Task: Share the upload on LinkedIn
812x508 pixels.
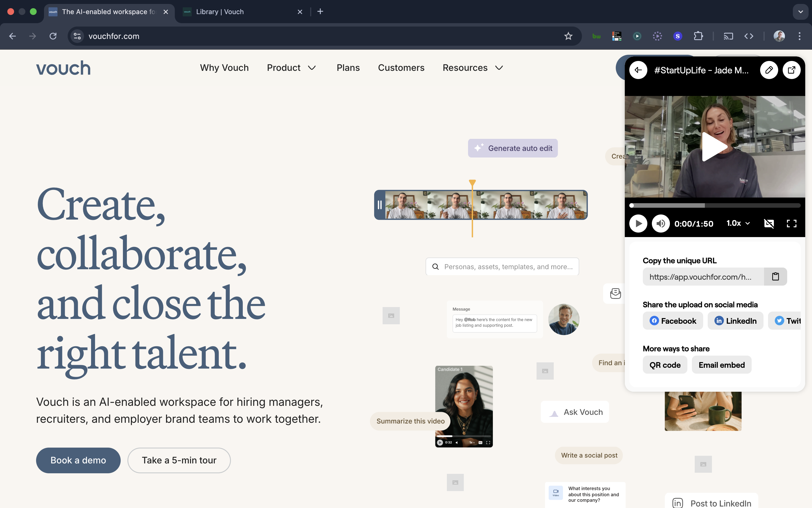Action: [x=736, y=321]
